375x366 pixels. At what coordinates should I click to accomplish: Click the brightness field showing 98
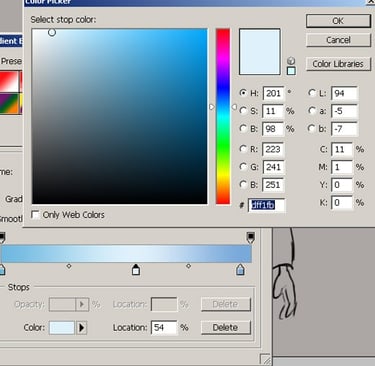[273, 129]
